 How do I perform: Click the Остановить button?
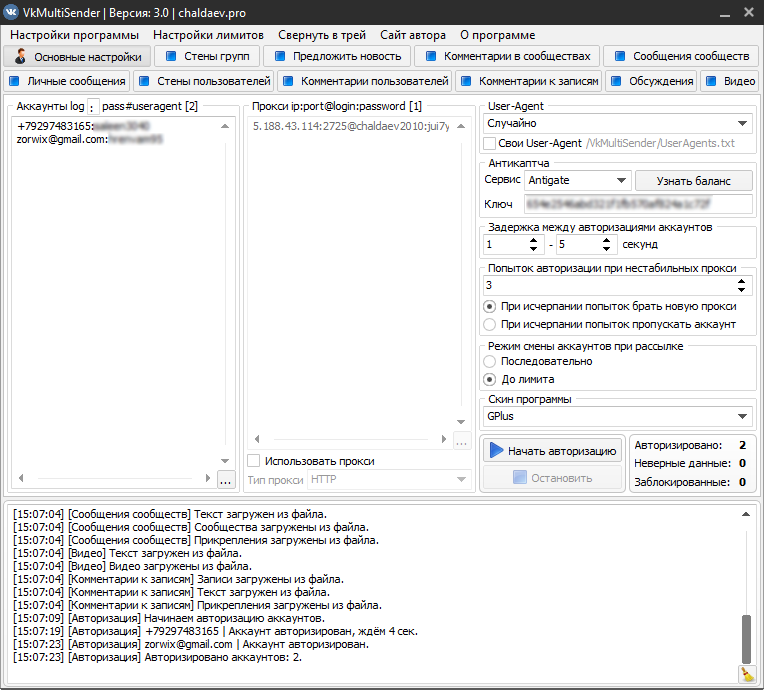(553, 478)
